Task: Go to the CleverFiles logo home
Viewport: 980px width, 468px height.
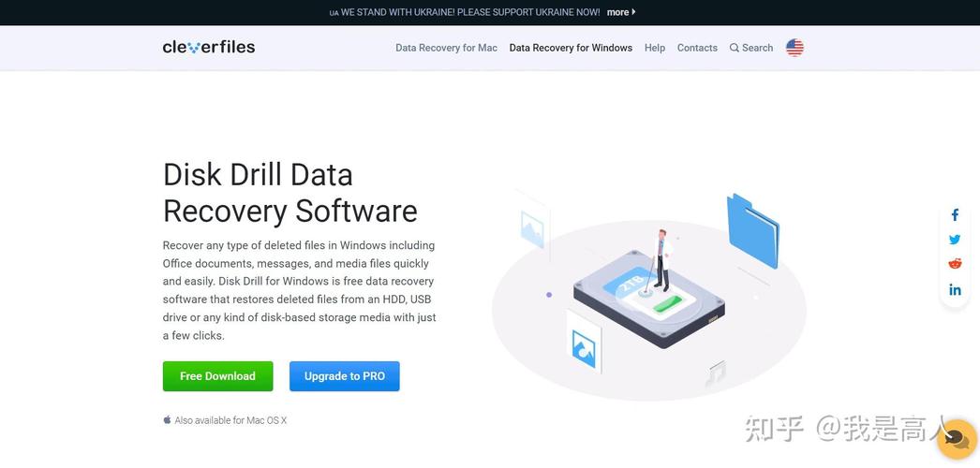Action: pos(209,47)
